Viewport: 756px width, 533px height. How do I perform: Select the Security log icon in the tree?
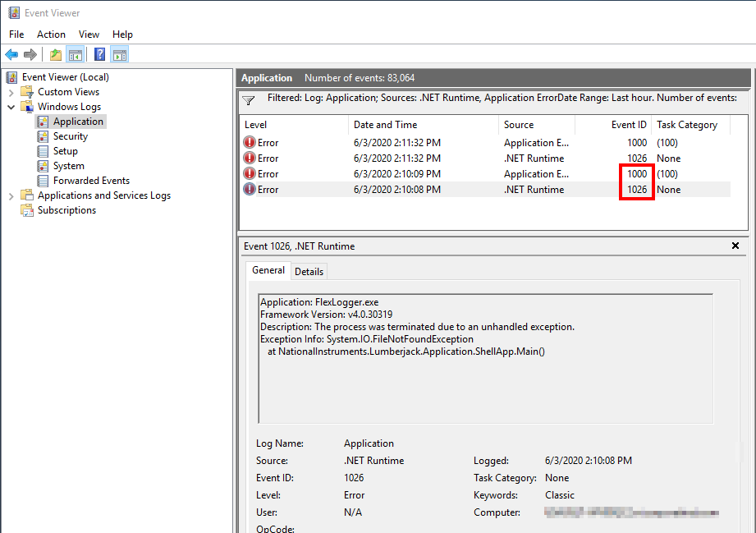[x=44, y=136]
